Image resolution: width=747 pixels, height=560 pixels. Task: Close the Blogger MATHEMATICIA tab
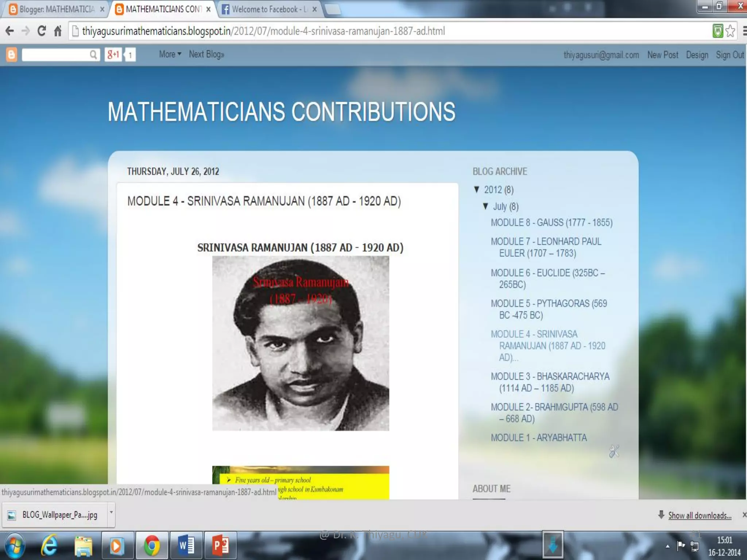coord(102,9)
